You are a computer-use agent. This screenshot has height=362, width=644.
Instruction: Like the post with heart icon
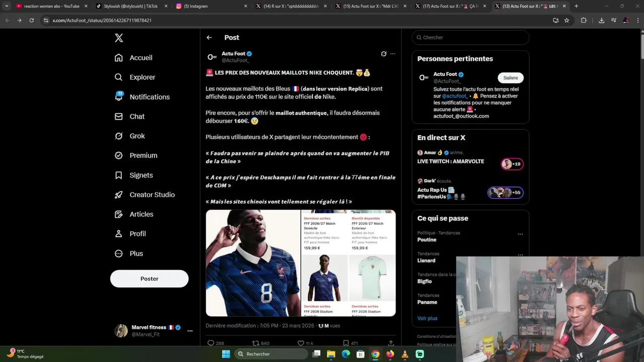(x=301, y=343)
